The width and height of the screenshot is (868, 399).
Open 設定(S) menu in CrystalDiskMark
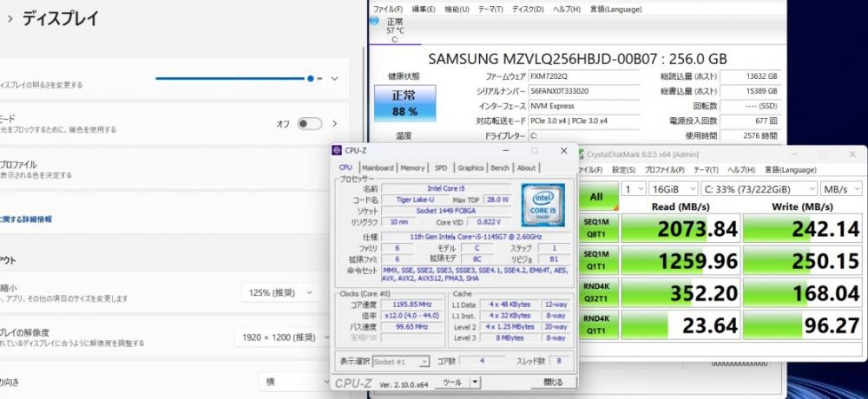coord(624,170)
